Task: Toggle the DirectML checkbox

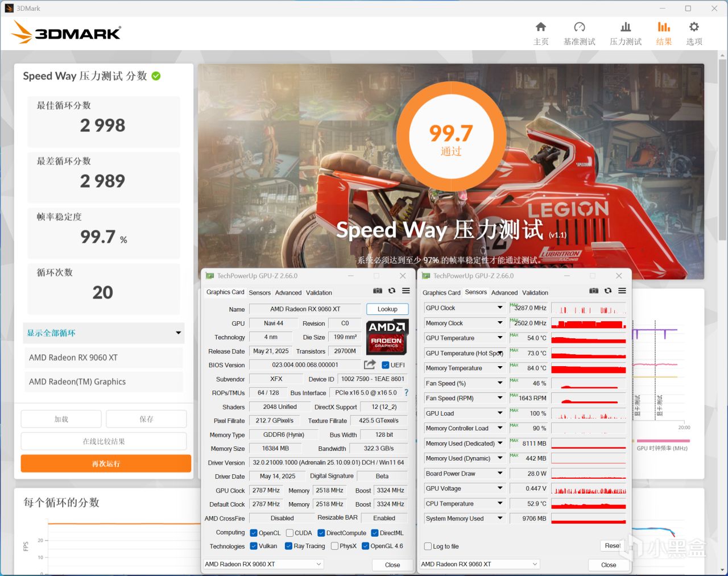Action: (x=375, y=533)
